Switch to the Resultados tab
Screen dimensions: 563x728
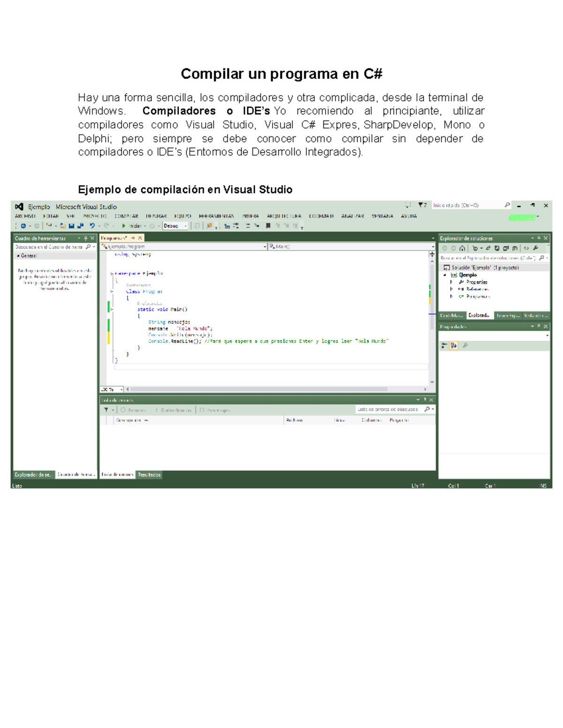pos(149,474)
